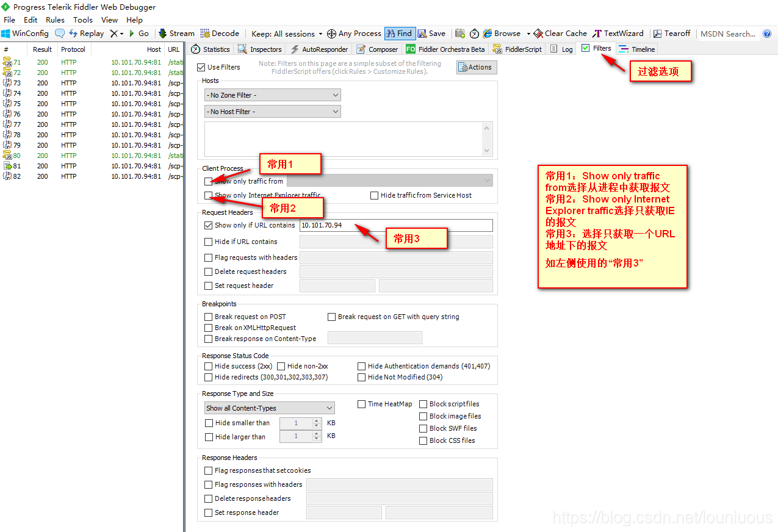778x532 pixels.
Task: Check Hide if URL contains
Action: (x=209, y=242)
